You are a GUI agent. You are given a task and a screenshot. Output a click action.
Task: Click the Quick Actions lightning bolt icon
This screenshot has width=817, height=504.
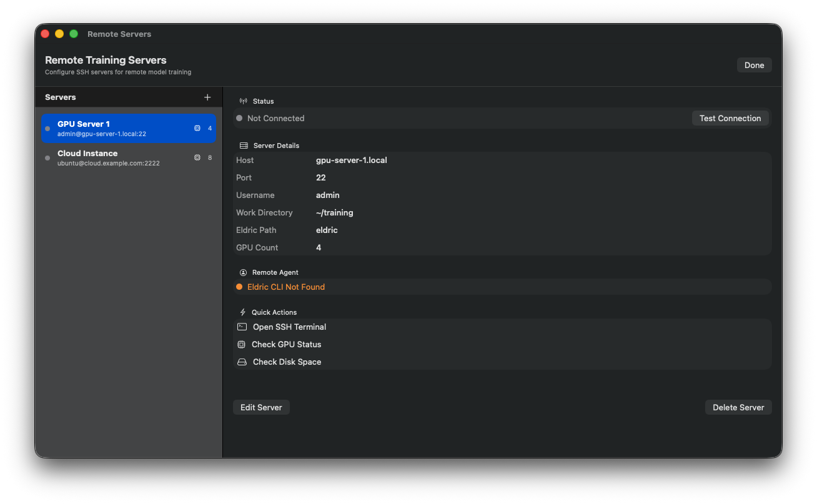coord(243,312)
